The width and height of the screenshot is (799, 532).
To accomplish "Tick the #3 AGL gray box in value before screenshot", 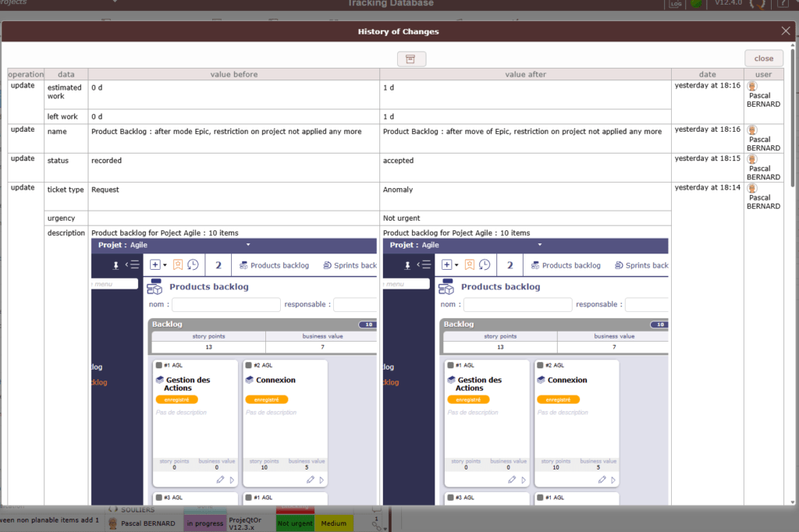I will [158, 497].
